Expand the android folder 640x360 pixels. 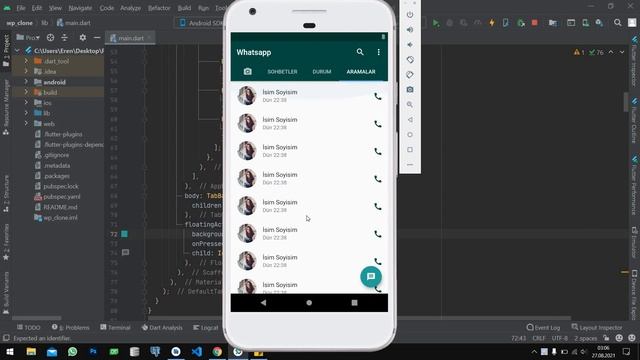pos(26,82)
